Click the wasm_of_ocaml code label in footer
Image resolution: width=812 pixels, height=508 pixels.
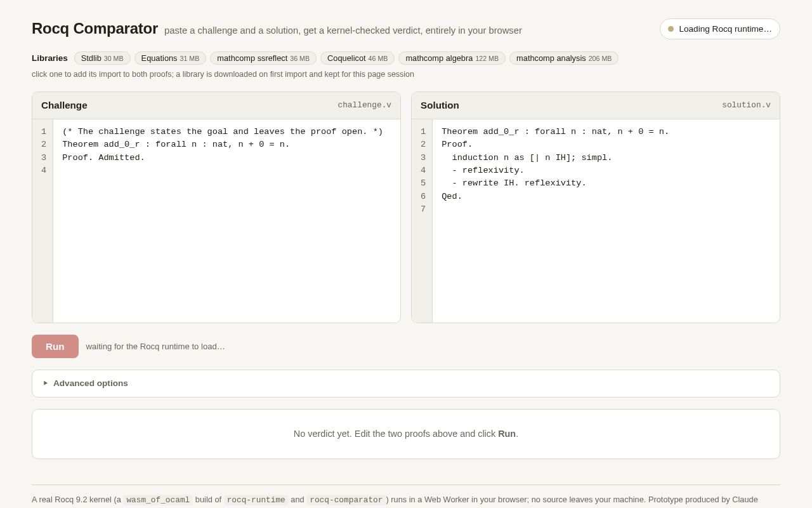[x=158, y=500]
